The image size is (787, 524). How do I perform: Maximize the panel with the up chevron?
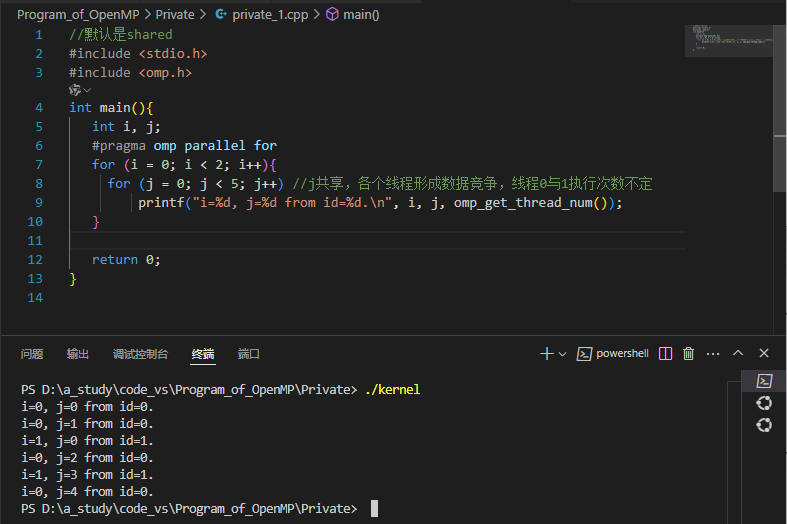(738, 353)
